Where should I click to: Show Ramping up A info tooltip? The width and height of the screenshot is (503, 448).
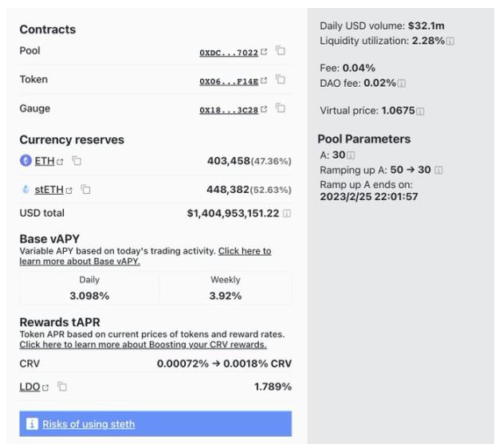coord(438,170)
